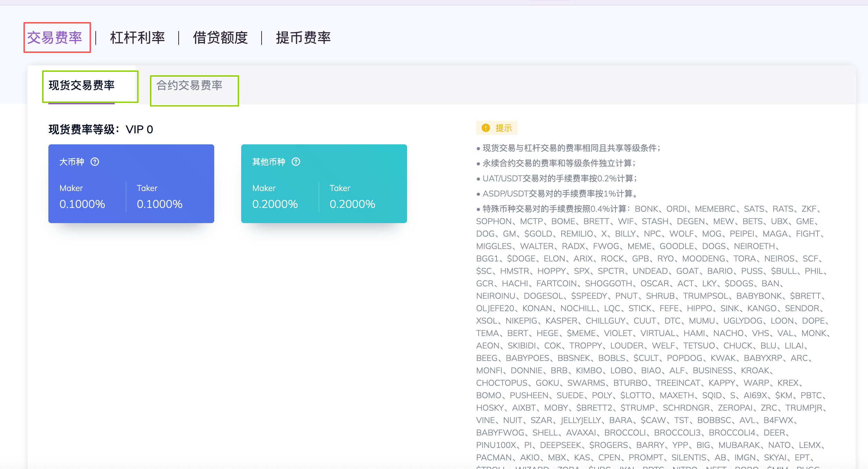Click 其他币种 Taker rate 0.2000%
This screenshot has height=469, width=868.
tap(352, 204)
